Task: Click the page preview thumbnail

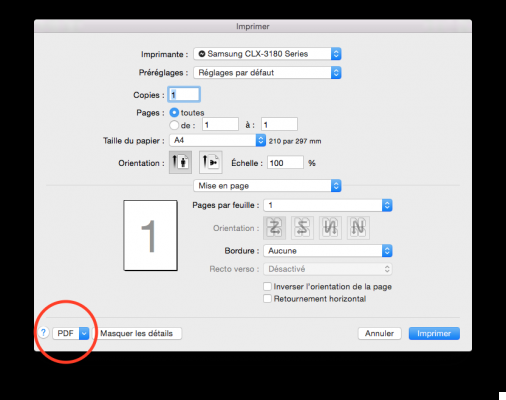Action: coord(150,235)
